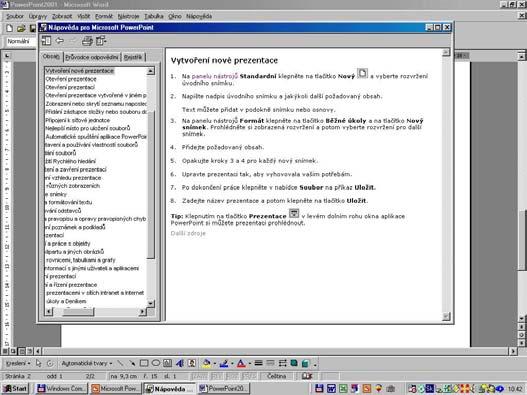Click the 3-D icon on drawing toolbar
527x395 pixels.
pyautogui.click(x=305, y=363)
